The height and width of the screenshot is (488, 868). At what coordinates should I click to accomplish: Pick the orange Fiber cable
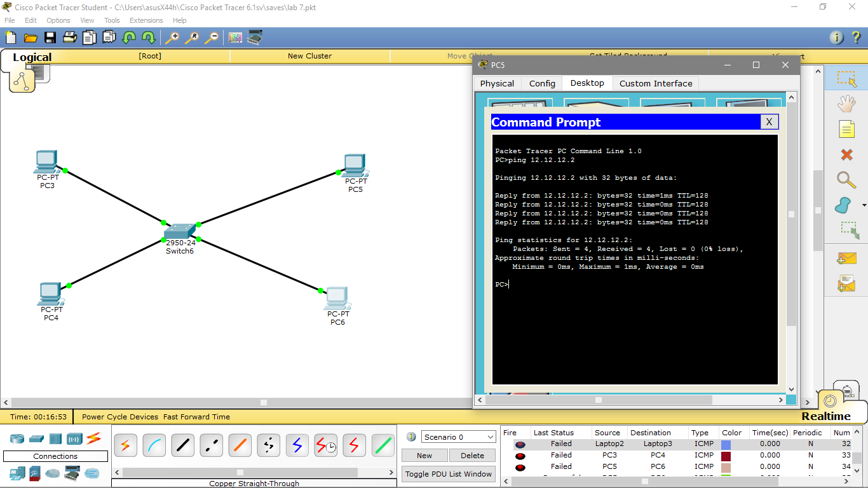(240, 446)
